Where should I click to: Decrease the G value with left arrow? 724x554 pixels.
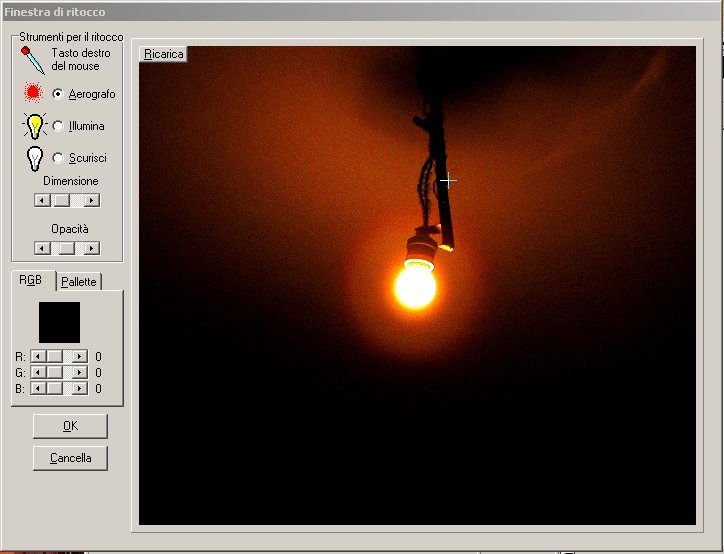(37, 372)
